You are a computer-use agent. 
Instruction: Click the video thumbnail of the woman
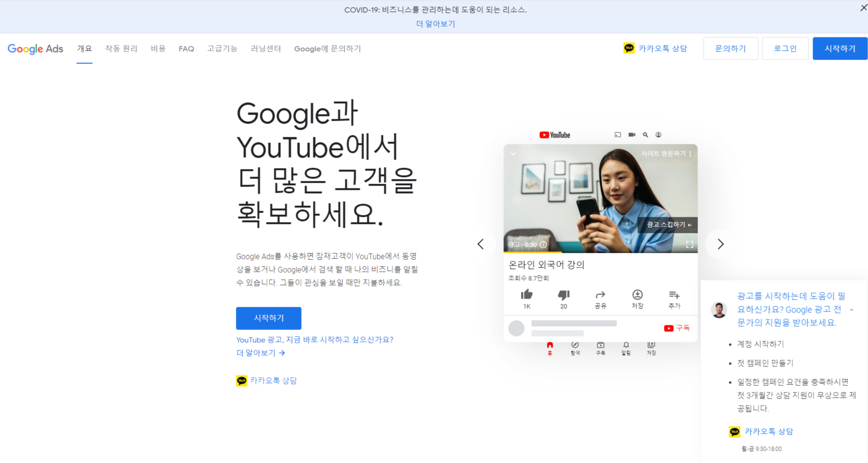600,198
